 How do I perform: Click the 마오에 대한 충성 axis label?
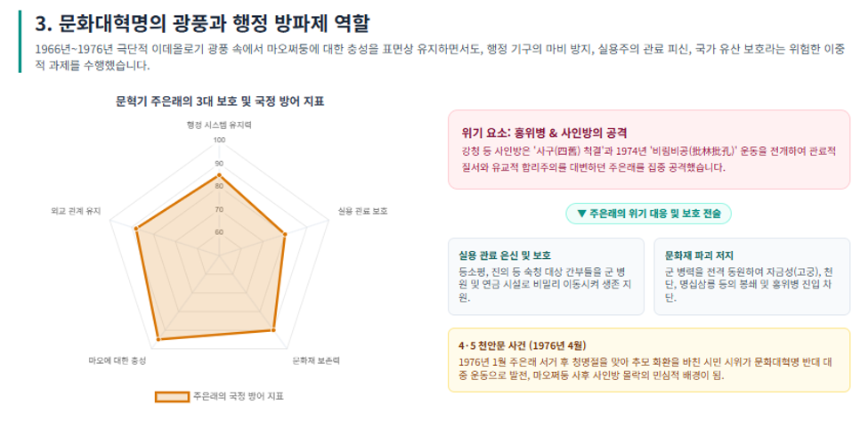[x=118, y=360]
